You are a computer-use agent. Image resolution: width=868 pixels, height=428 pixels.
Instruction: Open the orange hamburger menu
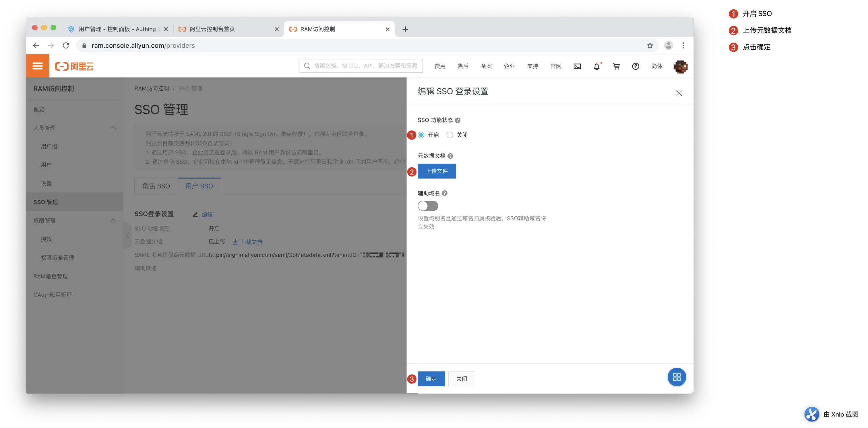tap(37, 66)
